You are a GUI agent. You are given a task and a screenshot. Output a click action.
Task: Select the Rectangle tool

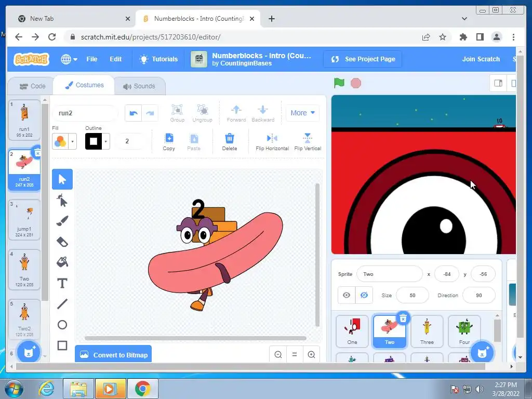pos(62,345)
